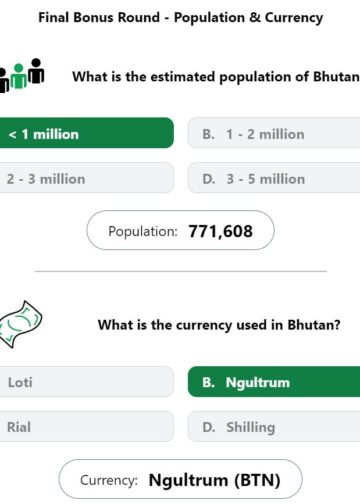This screenshot has height=504, width=360.
Task: Select answer B. Ngultrum
Action: [x=274, y=382]
